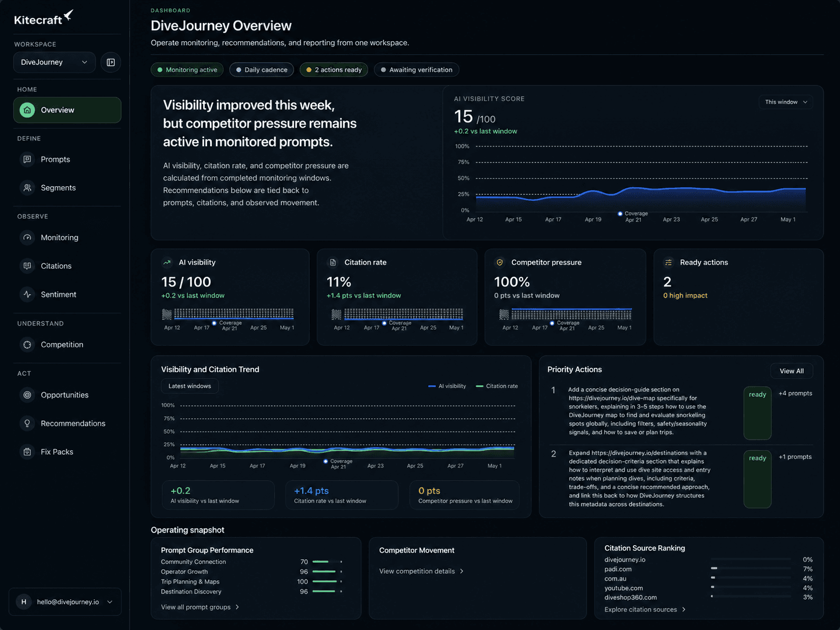Open the Latest windows selector
This screenshot has width=840, height=630.
(x=190, y=386)
